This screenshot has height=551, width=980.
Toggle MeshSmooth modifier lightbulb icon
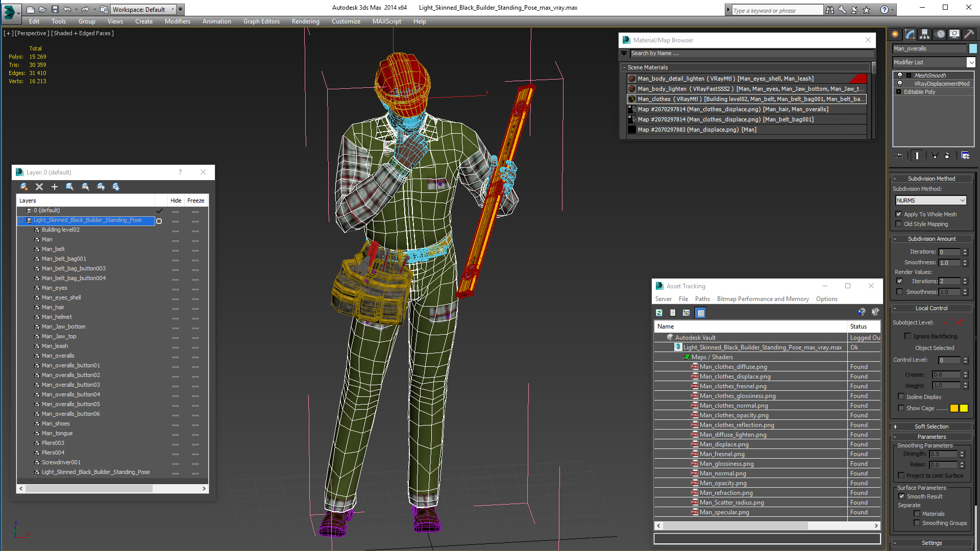point(900,75)
